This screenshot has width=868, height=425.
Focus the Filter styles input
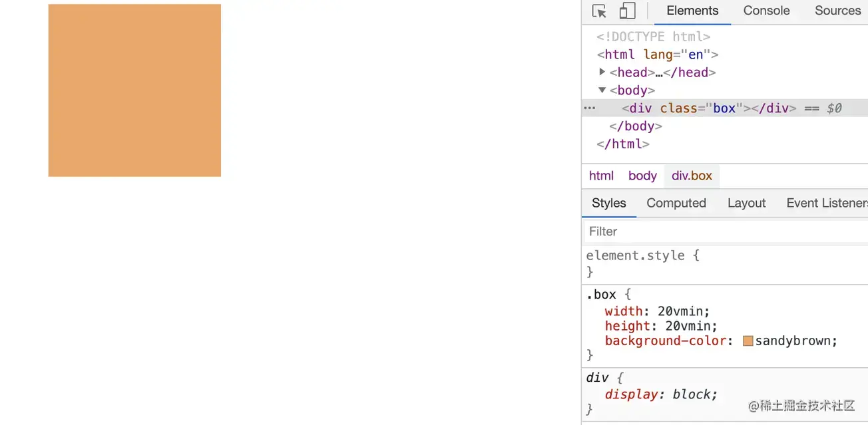(725, 231)
